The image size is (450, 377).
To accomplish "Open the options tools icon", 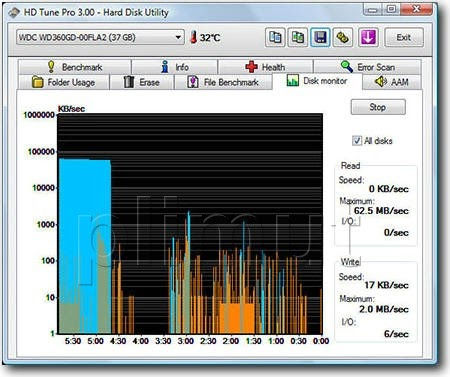I will pyautogui.click(x=343, y=37).
